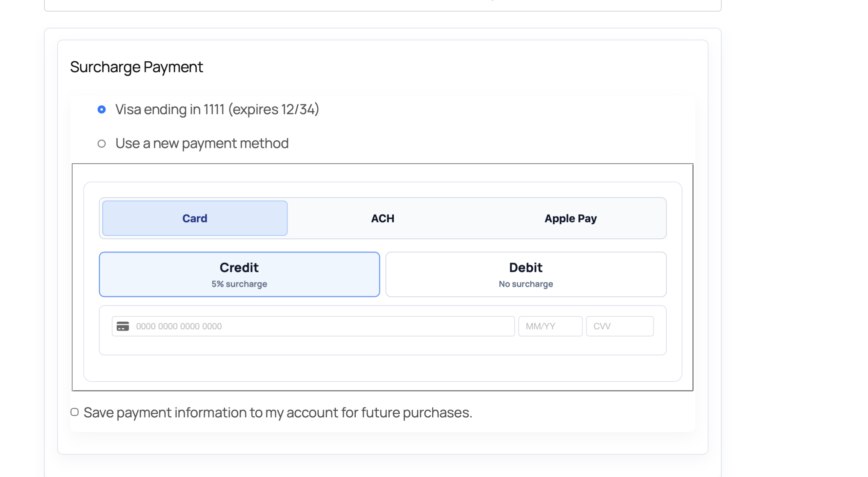Click the 'Surcharge Payment' heading
Viewport: 868px width, 477px height.
coord(136,67)
